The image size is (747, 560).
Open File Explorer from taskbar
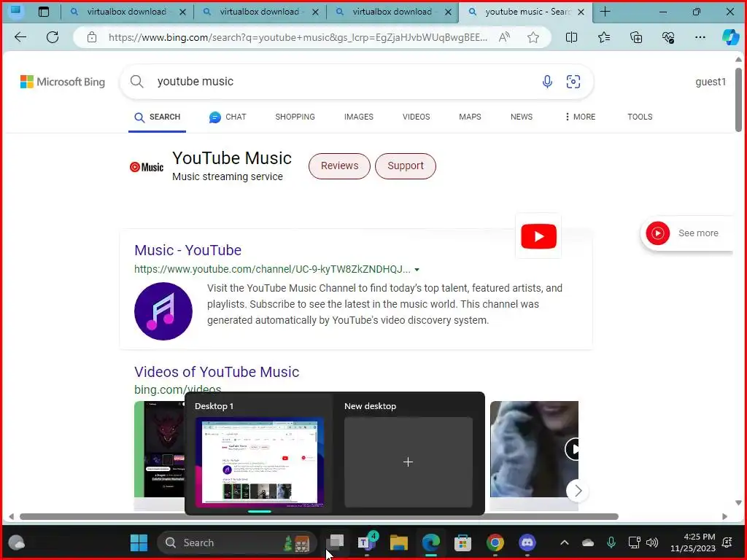pos(399,542)
